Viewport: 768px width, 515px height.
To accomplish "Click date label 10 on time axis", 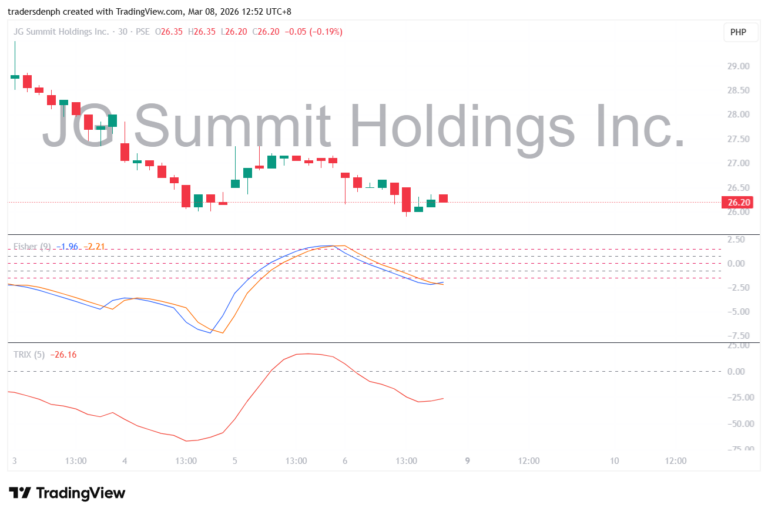I will pos(614,461).
